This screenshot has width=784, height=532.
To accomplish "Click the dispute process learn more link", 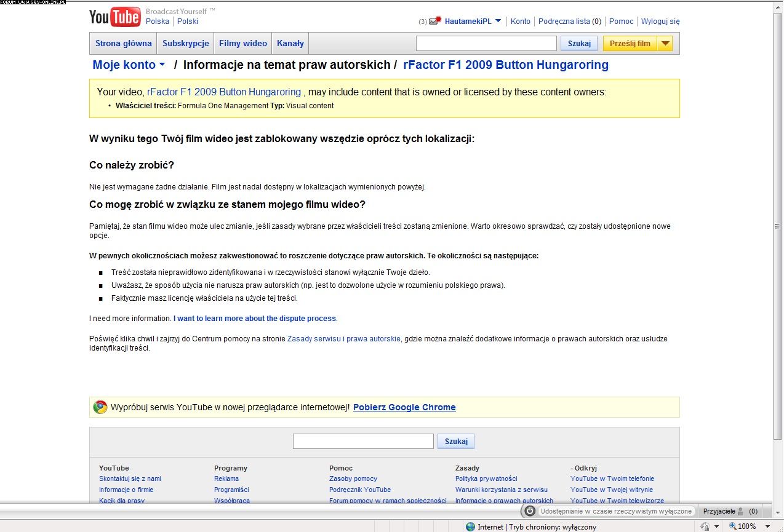I will [x=255, y=319].
